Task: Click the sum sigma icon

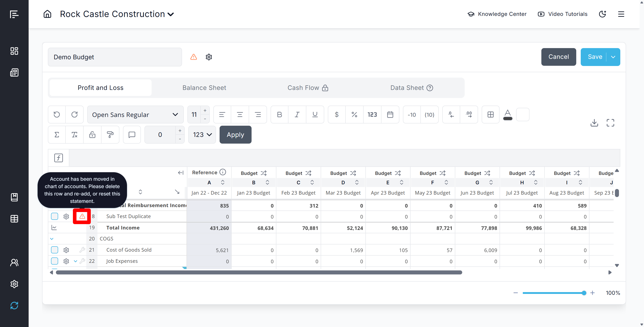Action: click(x=57, y=135)
